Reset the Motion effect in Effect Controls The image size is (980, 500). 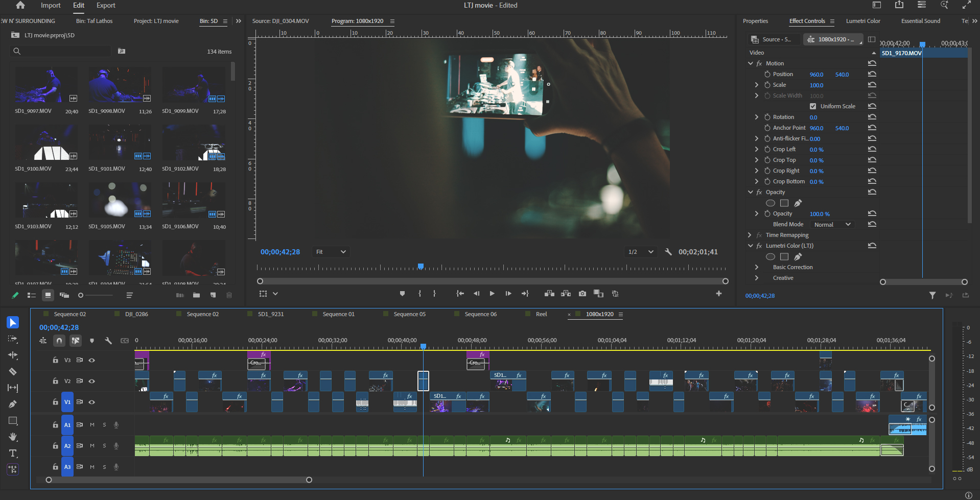pyautogui.click(x=872, y=63)
